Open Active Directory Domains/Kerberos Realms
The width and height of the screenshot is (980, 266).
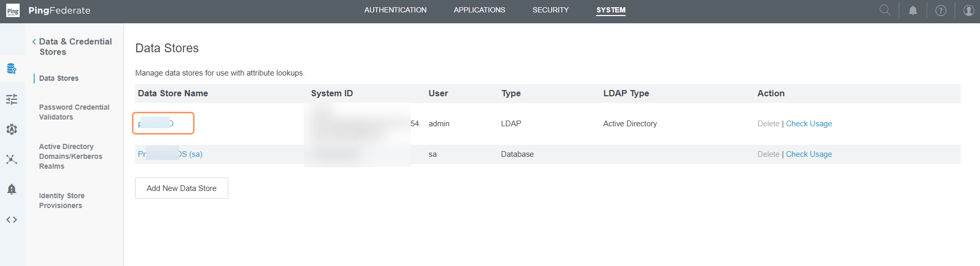coord(70,156)
